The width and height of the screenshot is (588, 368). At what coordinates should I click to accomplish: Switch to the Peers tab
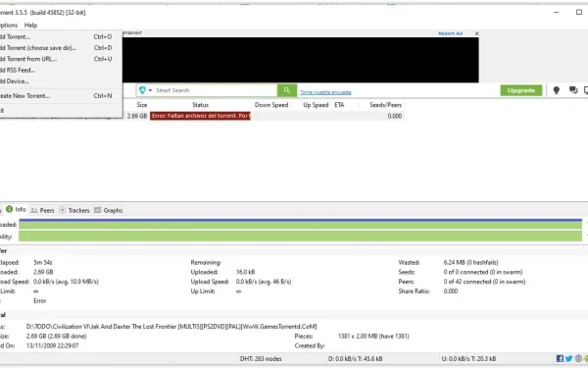point(42,210)
